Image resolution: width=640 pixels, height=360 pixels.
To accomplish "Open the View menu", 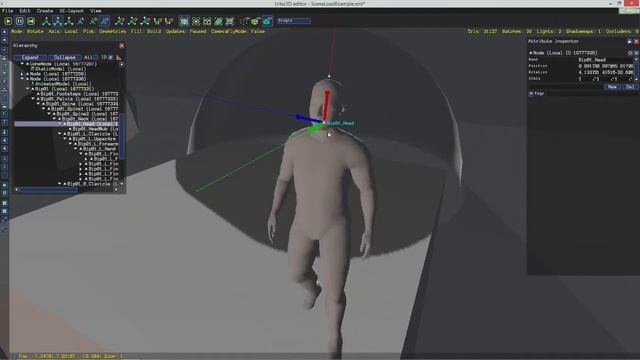I will 96,11.
